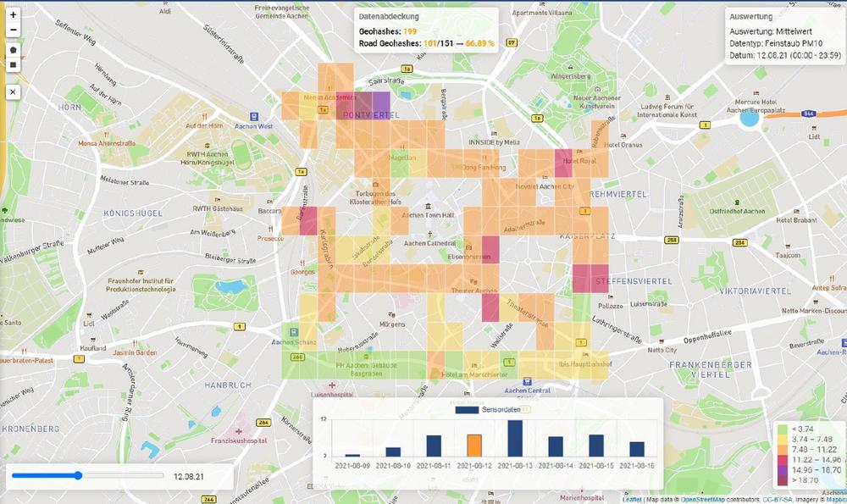Click the purple heatmap tile in Pontviertel
The height and width of the screenshot is (504, 847).
(380, 103)
